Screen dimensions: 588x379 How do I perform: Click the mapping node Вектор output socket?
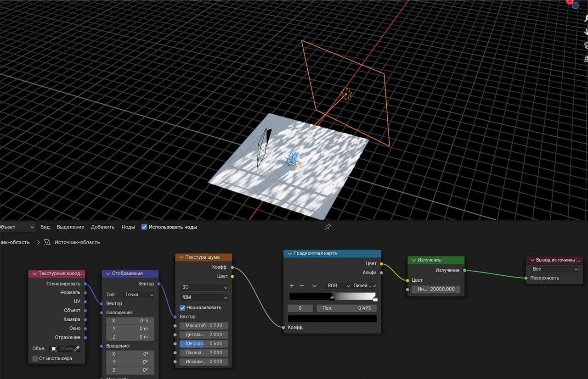(158, 284)
